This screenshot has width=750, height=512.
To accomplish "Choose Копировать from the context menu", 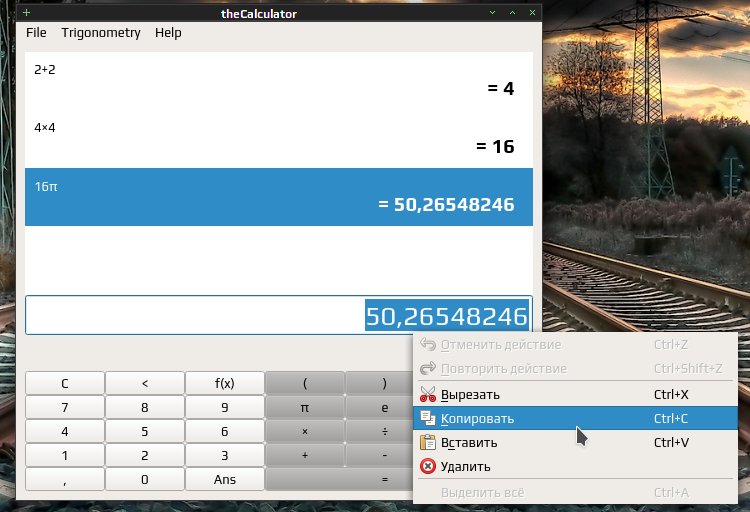I will [575, 418].
